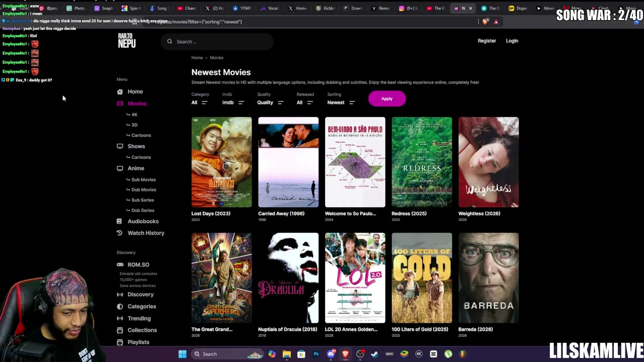Click the Register link

tap(487, 41)
